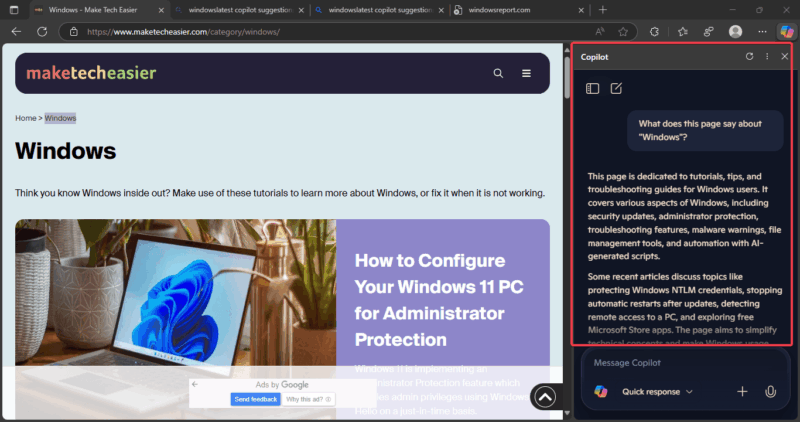Jump to top with up-arrow button

click(x=545, y=397)
